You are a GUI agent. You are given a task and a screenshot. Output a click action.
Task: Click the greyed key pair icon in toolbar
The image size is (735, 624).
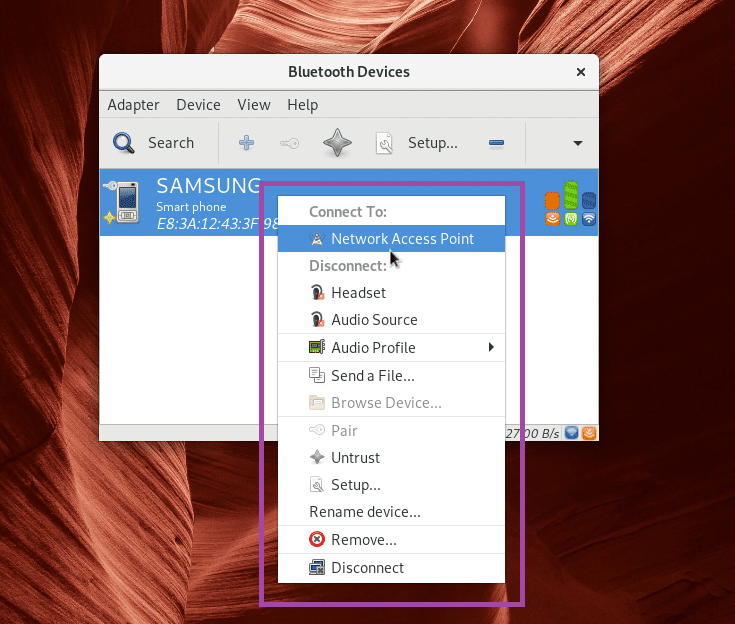(290, 143)
